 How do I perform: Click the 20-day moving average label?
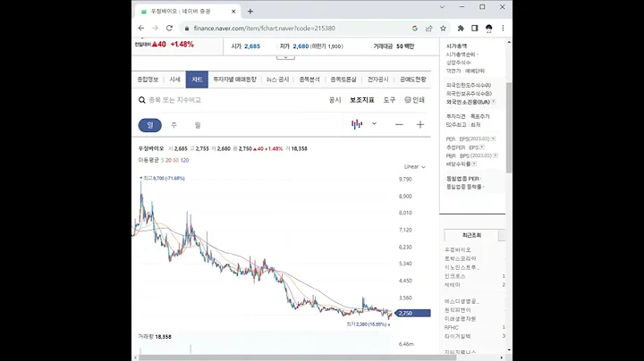point(168,161)
